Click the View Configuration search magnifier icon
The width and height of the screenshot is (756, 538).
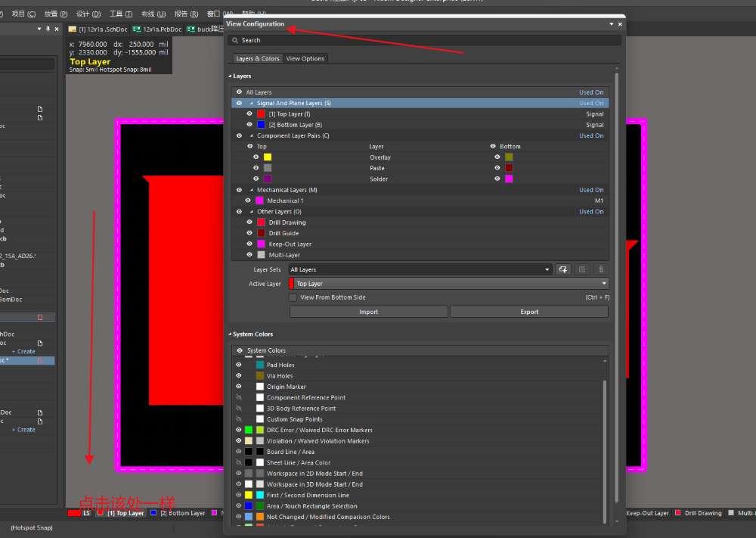235,41
